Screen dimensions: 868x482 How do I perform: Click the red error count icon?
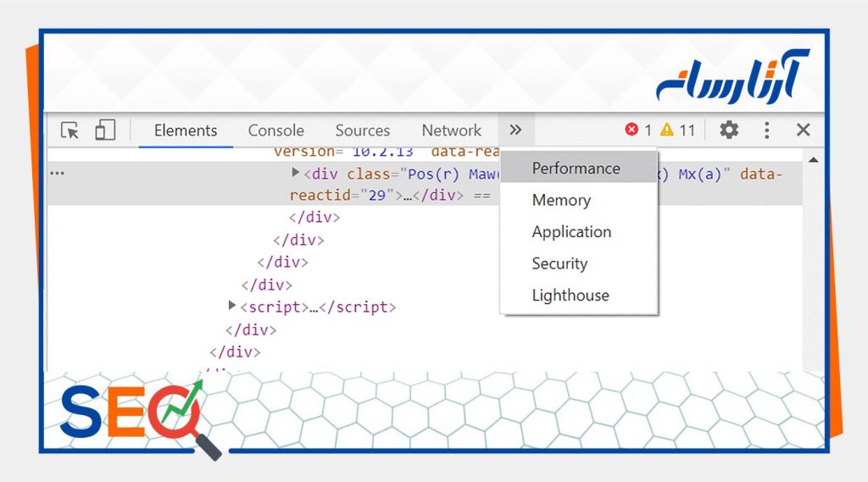tap(632, 130)
